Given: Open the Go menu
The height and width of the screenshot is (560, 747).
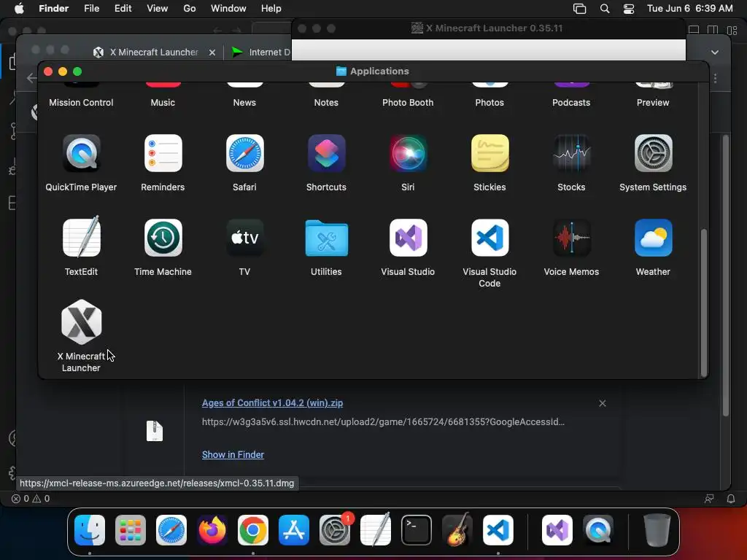Looking at the screenshot, I should tap(190, 9).
